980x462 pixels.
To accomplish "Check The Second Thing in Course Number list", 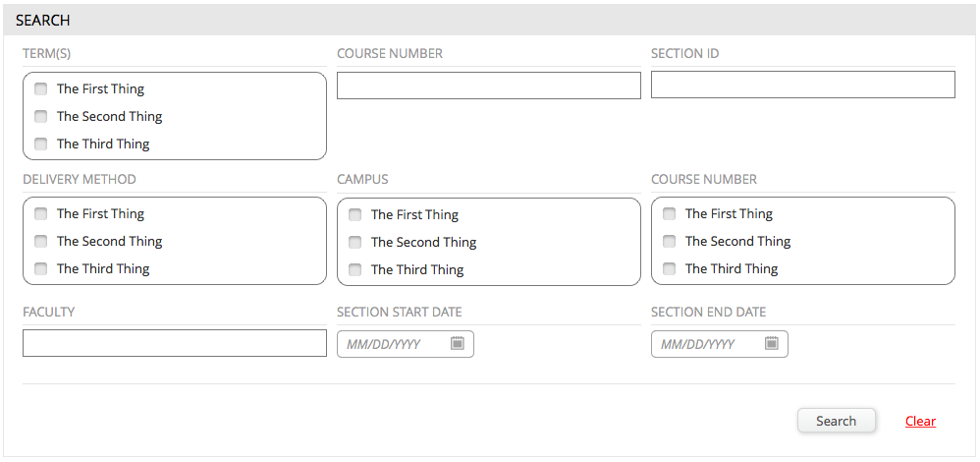I will (670, 241).
